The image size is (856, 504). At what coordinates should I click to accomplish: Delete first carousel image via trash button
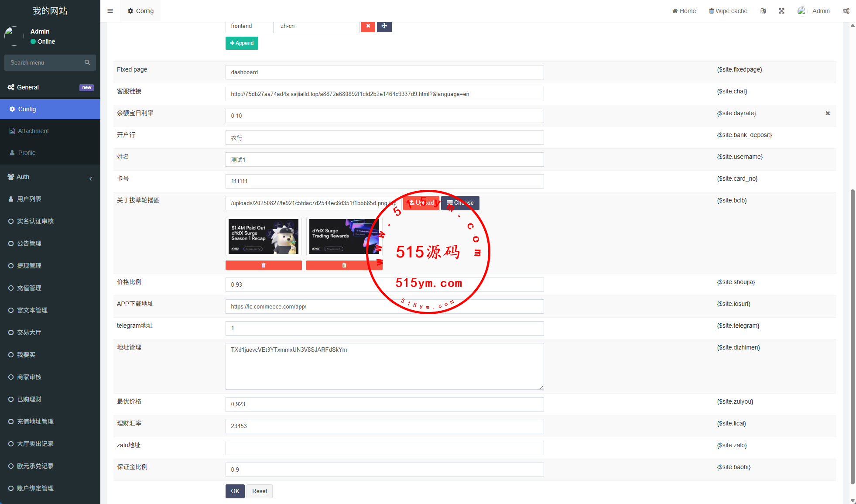click(x=264, y=265)
